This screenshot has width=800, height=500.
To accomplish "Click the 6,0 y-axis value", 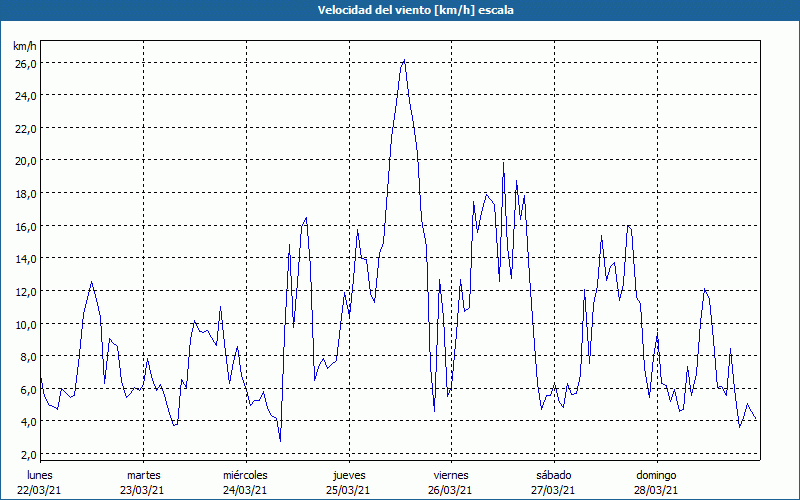I will [29, 389].
